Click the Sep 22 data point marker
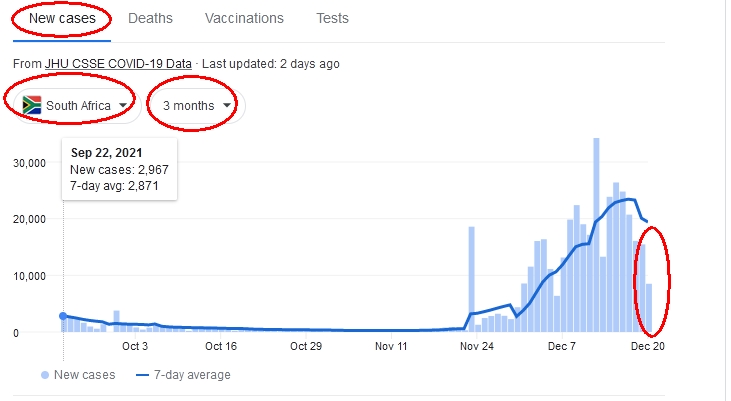This screenshot has height=401, width=731. pyautogui.click(x=63, y=316)
